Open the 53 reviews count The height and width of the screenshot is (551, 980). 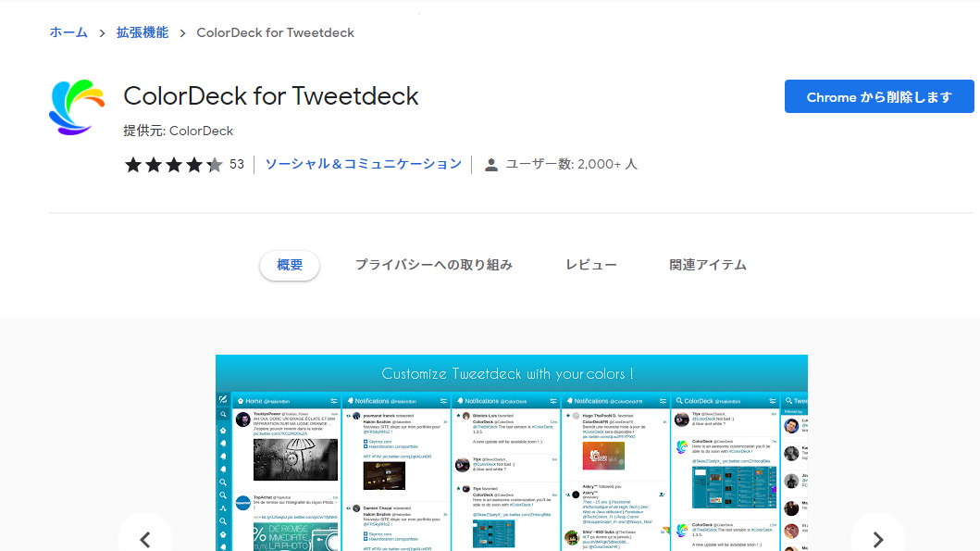tap(236, 165)
